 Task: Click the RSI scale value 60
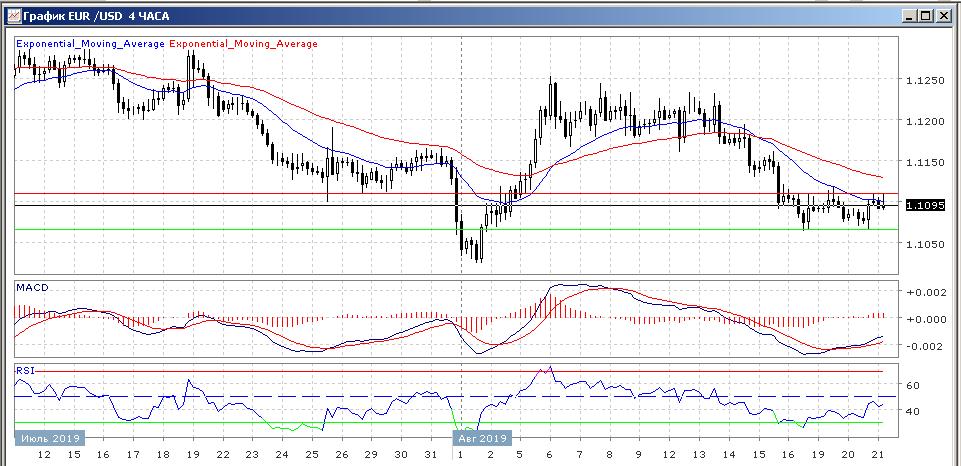[x=912, y=384]
